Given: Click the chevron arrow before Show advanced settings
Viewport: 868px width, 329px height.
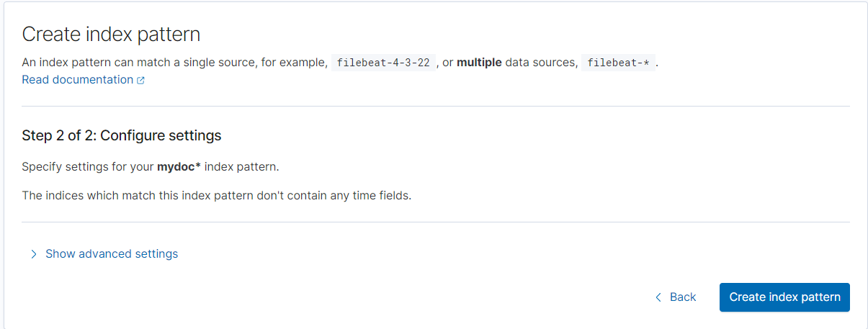Looking at the screenshot, I should pos(33,254).
